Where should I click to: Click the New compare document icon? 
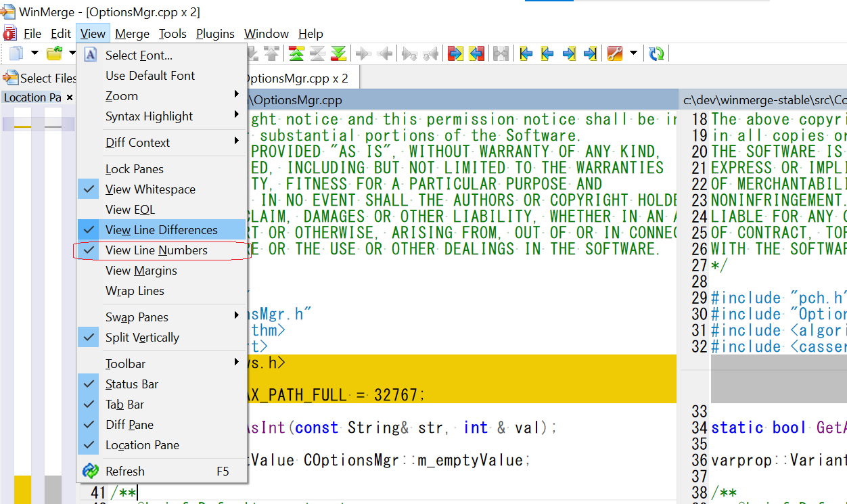15,53
